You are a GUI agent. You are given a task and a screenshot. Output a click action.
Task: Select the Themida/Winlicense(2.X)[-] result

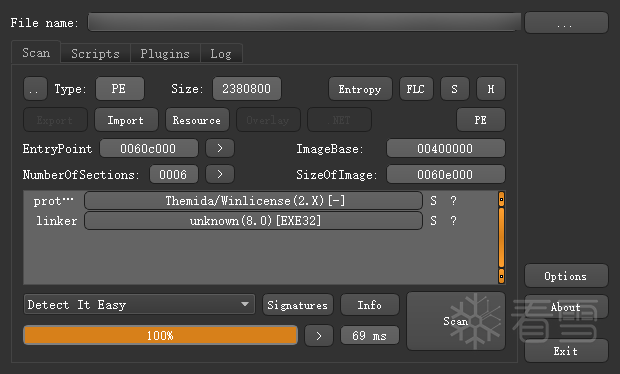click(253, 200)
